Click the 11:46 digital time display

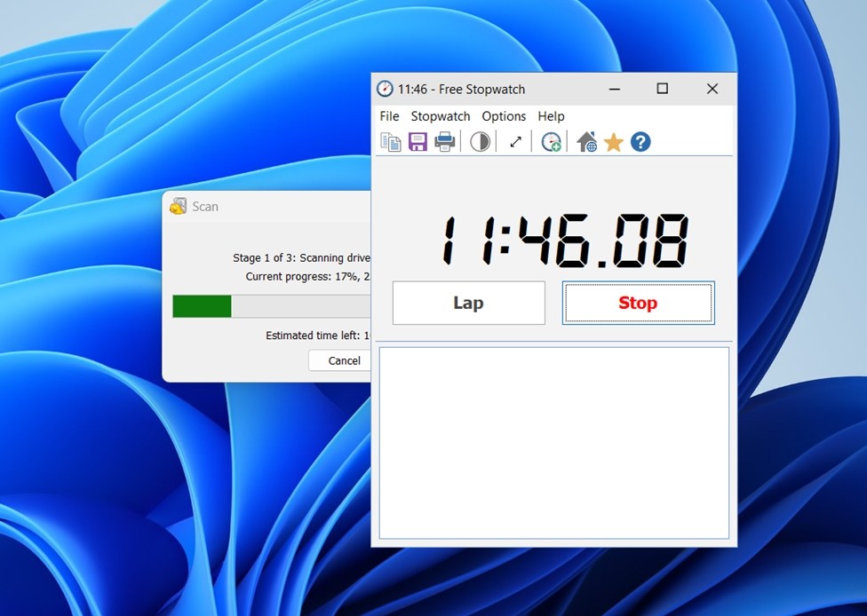(565, 241)
